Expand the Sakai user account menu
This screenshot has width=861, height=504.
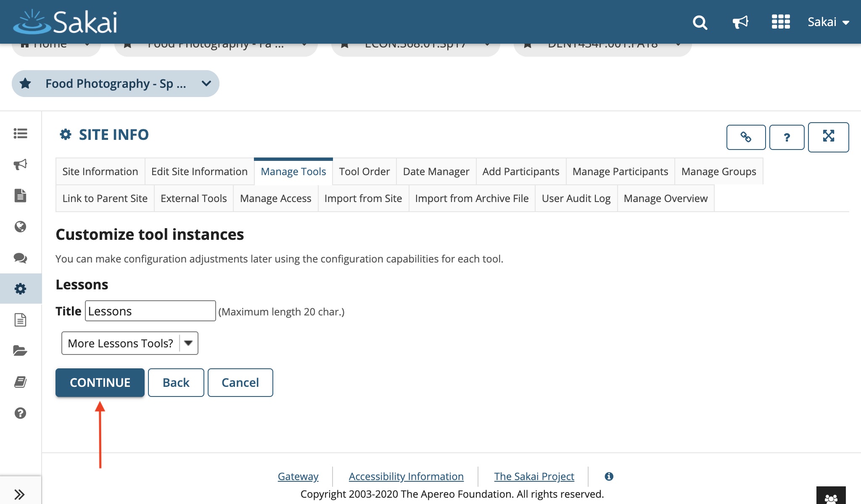point(828,22)
